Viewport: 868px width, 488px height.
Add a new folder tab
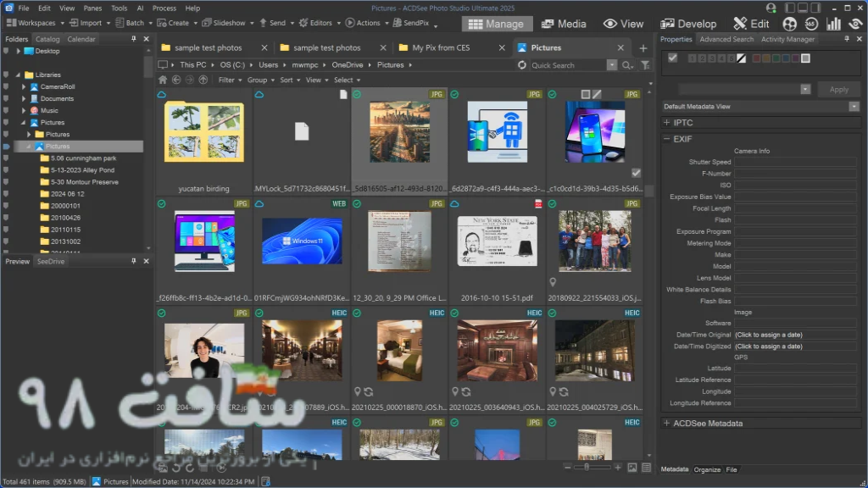click(x=643, y=48)
